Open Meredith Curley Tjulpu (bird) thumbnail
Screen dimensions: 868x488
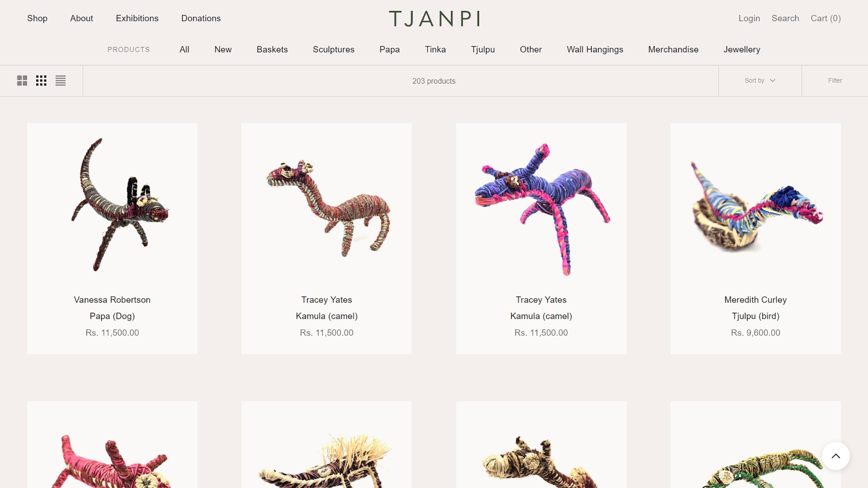(755, 205)
